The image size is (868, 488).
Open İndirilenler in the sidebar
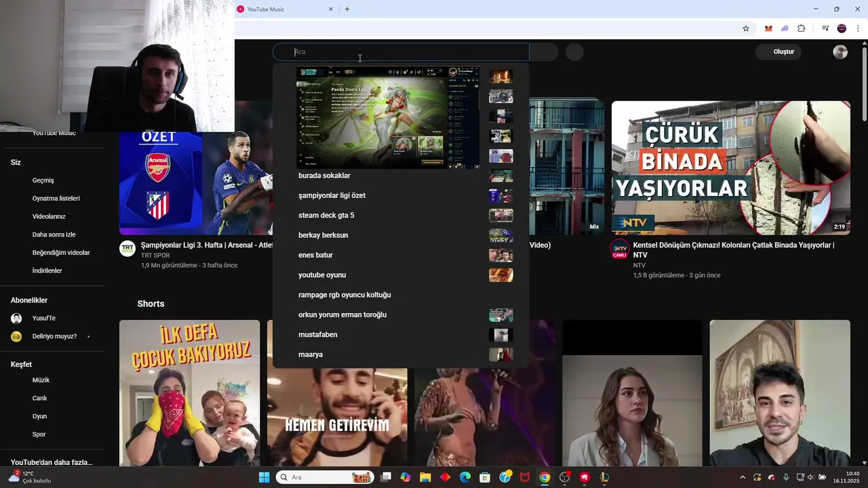coord(47,270)
